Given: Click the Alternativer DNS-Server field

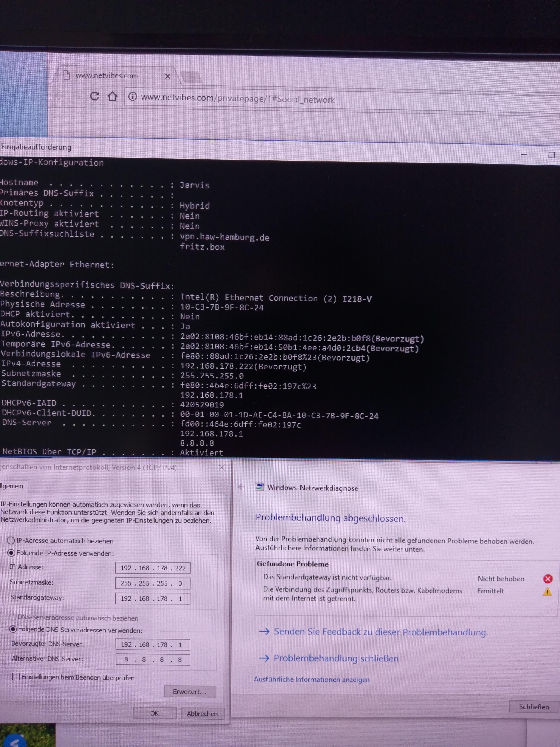Looking at the screenshot, I should pos(153,659).
